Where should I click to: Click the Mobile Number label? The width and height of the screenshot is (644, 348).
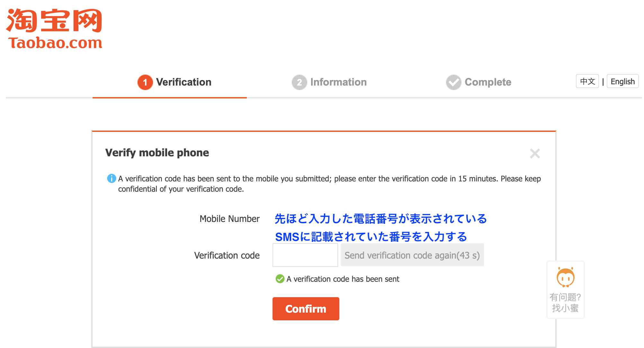pos(229,219)
